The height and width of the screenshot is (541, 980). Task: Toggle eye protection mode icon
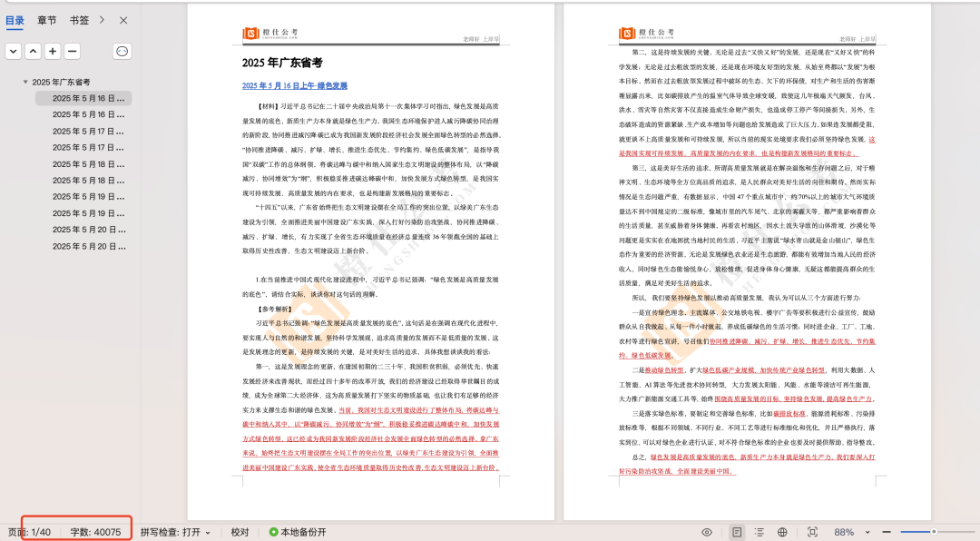click(x=707, y=532)
